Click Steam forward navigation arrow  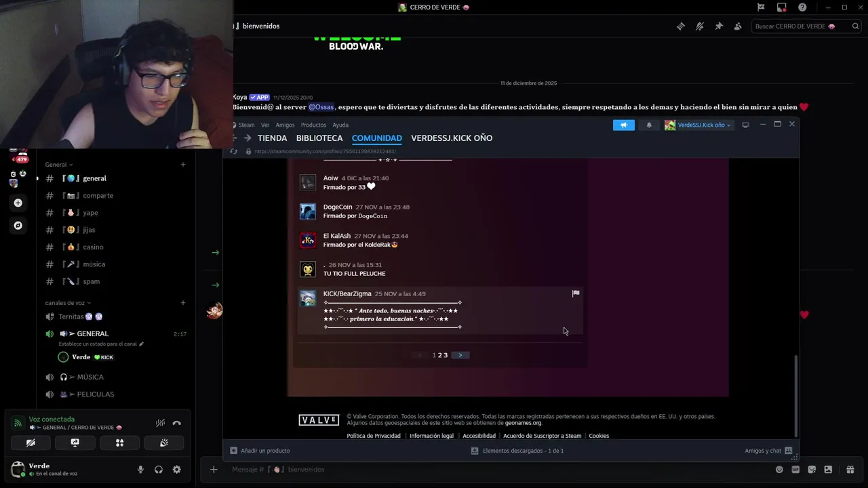click(248, 138)
